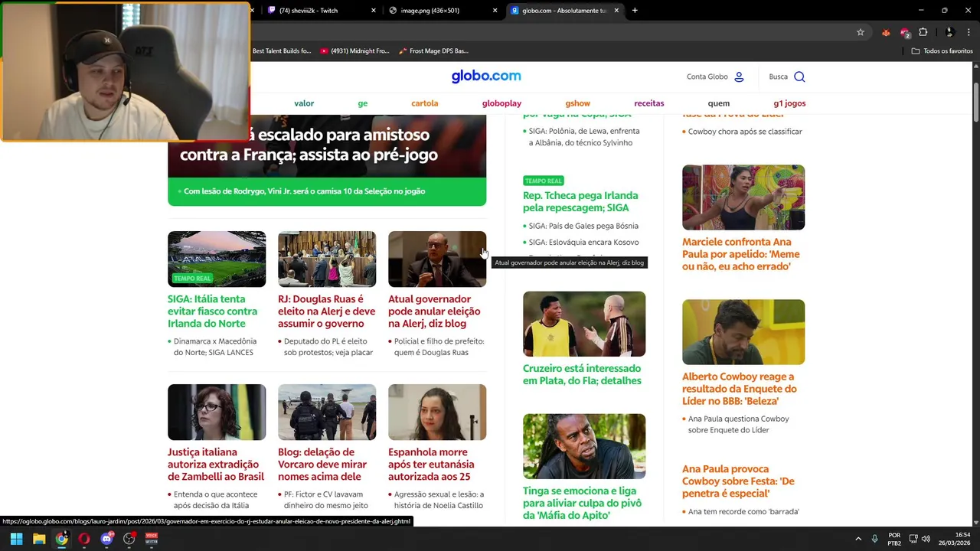The height and width of the screenshot is (551, 980).
Task: Open the Marciele confronta Ana Paula image
Action: (743, 197)
